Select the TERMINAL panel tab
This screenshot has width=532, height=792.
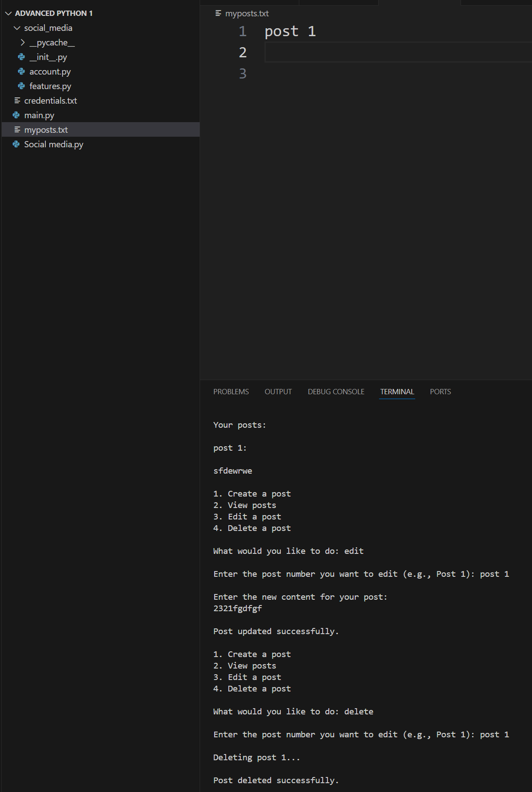[x=397, y=392]
